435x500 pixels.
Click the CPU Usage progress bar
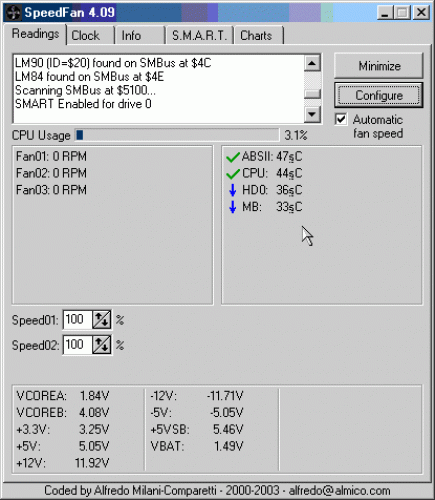(x=177, y=135)
